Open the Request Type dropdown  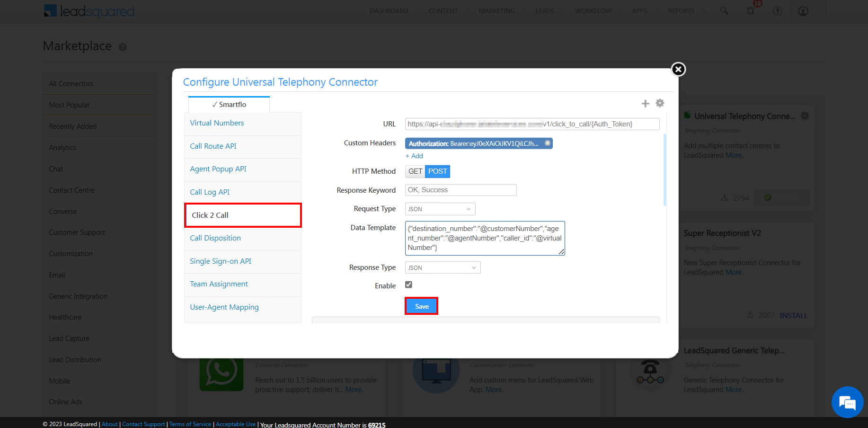tap(440, 209)
